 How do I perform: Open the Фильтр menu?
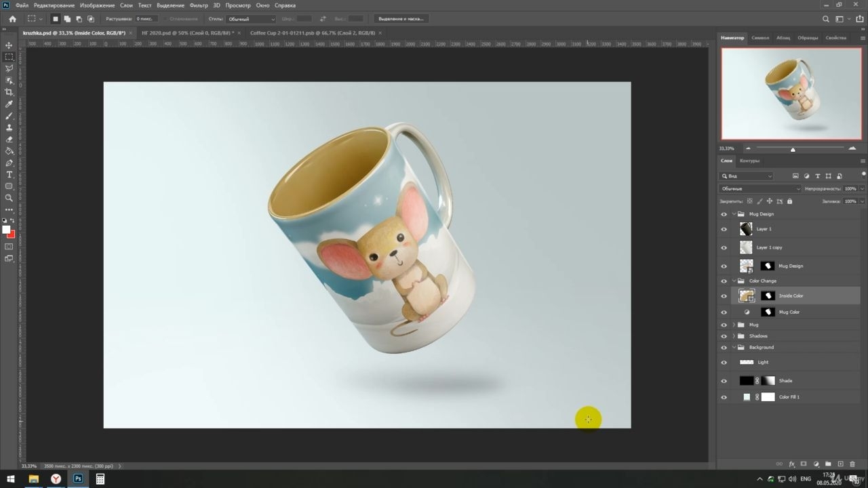(199, 5)
